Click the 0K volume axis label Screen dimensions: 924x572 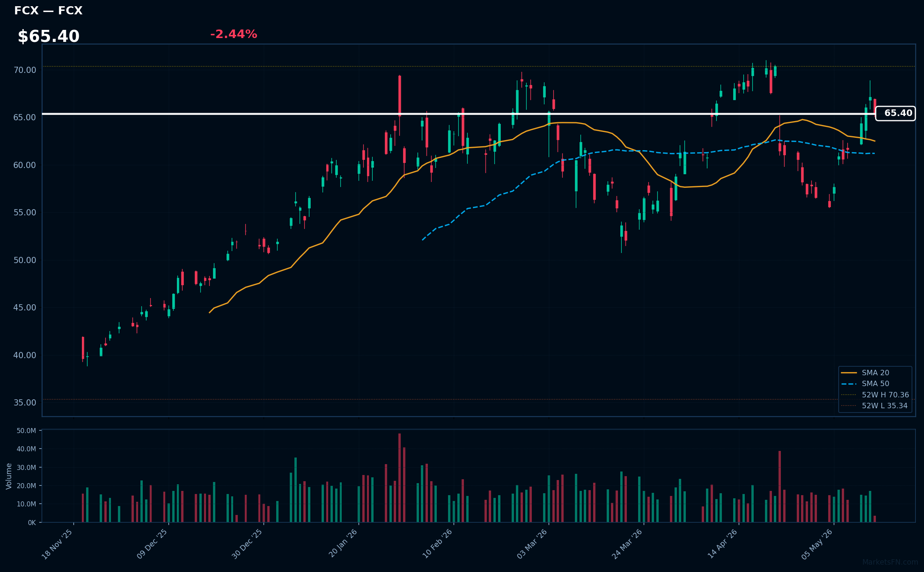point(32,523)
